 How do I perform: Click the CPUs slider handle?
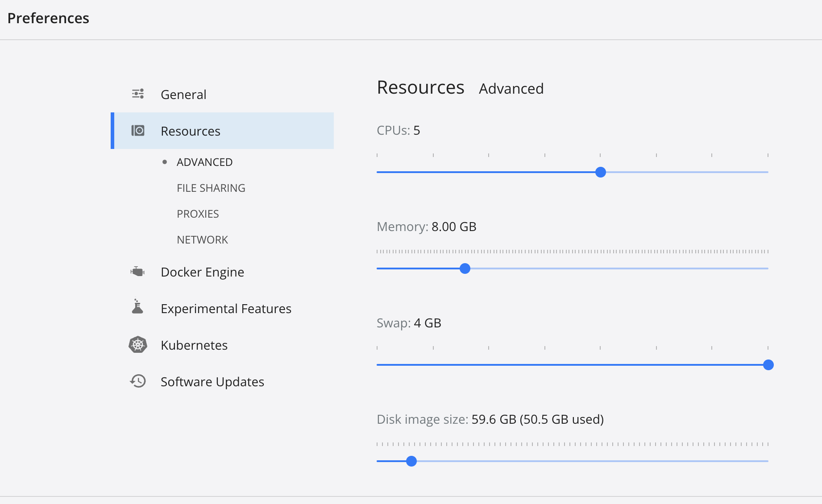(601, 172)
